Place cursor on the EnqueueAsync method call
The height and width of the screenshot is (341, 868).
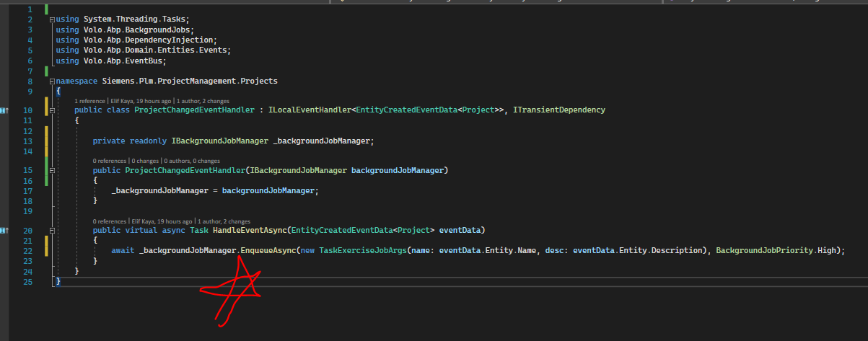[266, 251]
